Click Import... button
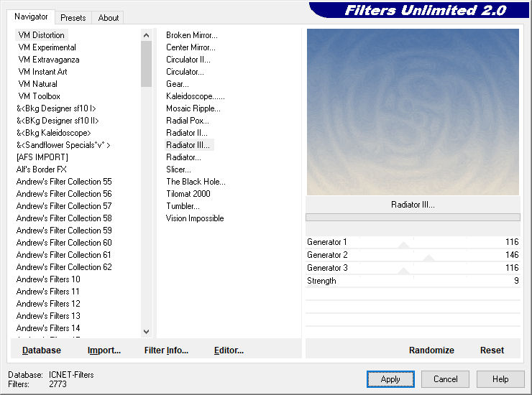Viewport: 532px width, 395px height. point(104,350)
